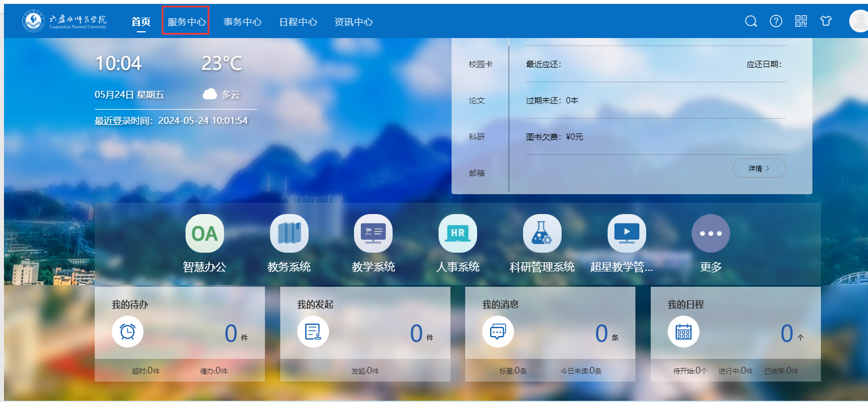The width and height of the screenshot is (868, 402).
Task: Open the 科研管理系统 flask icon
Action: tap(542, 233)
